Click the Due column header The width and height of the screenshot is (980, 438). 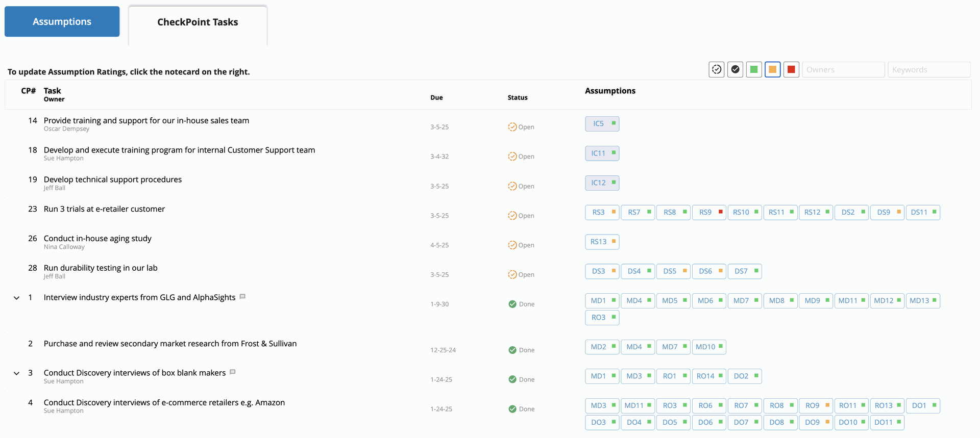click(436, 98)
